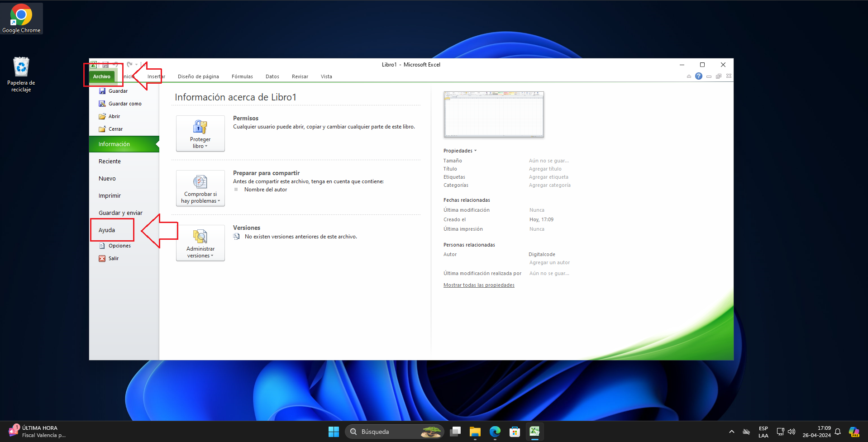Click the Redo icon in quick access toolbar

(129, 65)
